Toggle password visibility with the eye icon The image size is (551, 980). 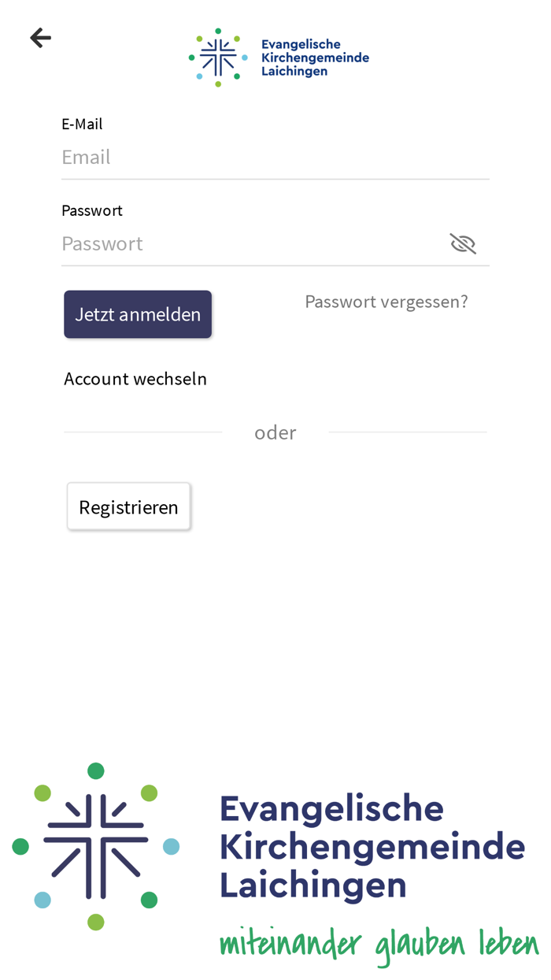464,243
